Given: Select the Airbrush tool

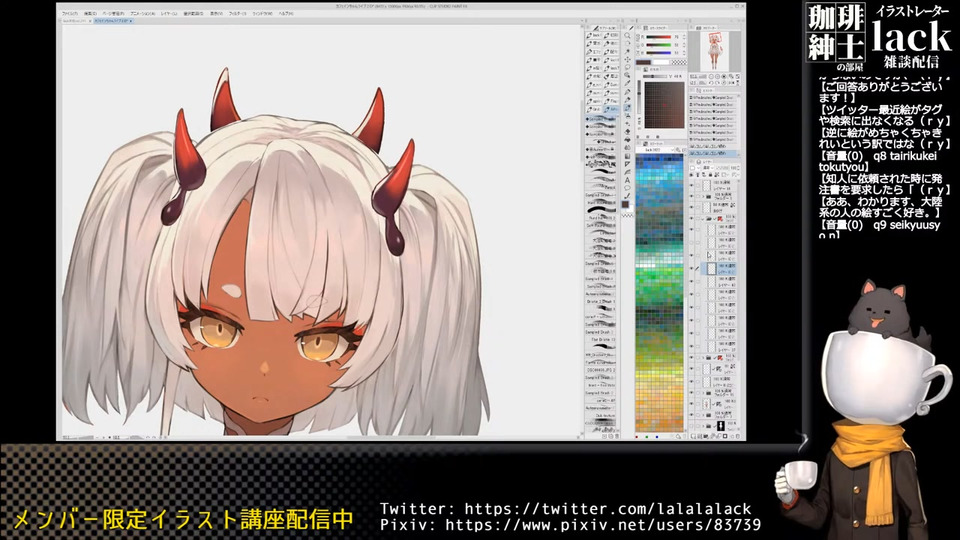Looking at the screenshot, I should 627,115.
